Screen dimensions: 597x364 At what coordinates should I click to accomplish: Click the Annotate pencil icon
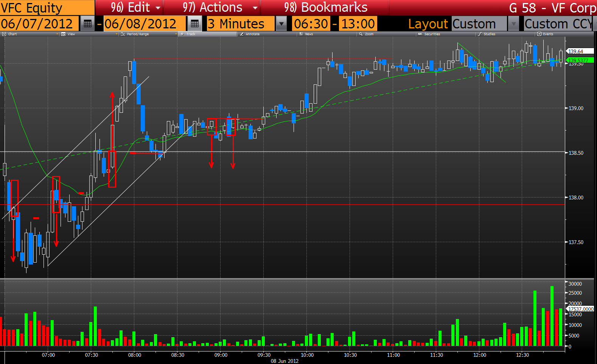(242, 34)
